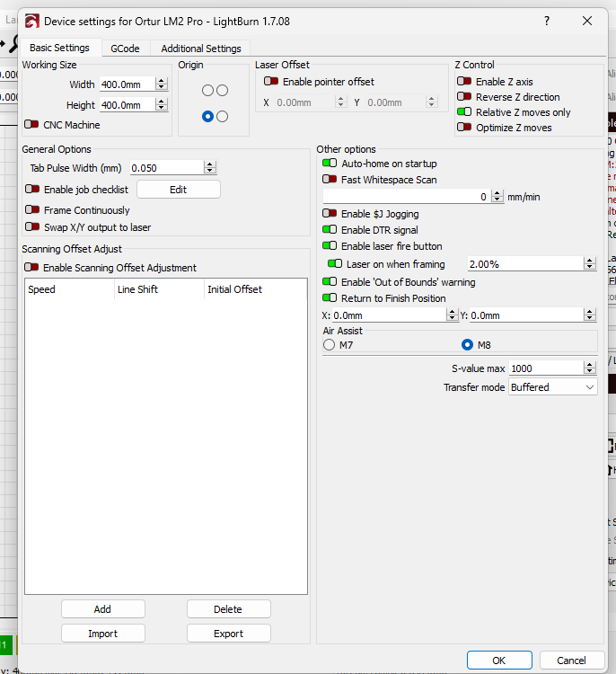The image size is (616, 674).
Task: Switch to the GCode tab
Action: coord(125,49)
